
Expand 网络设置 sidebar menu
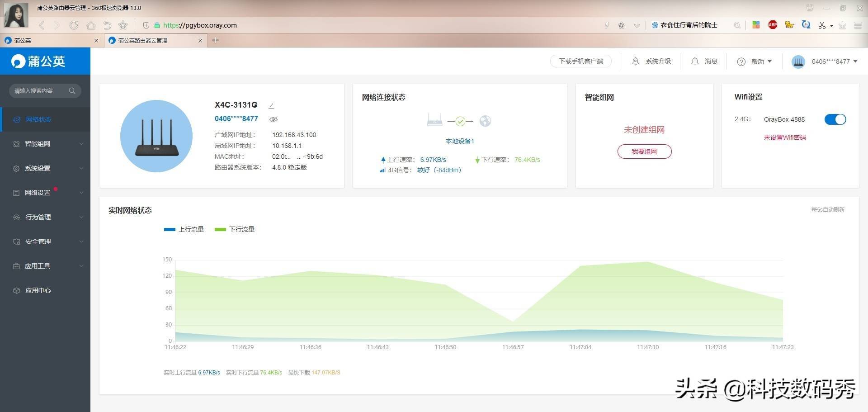click(45, 193)
